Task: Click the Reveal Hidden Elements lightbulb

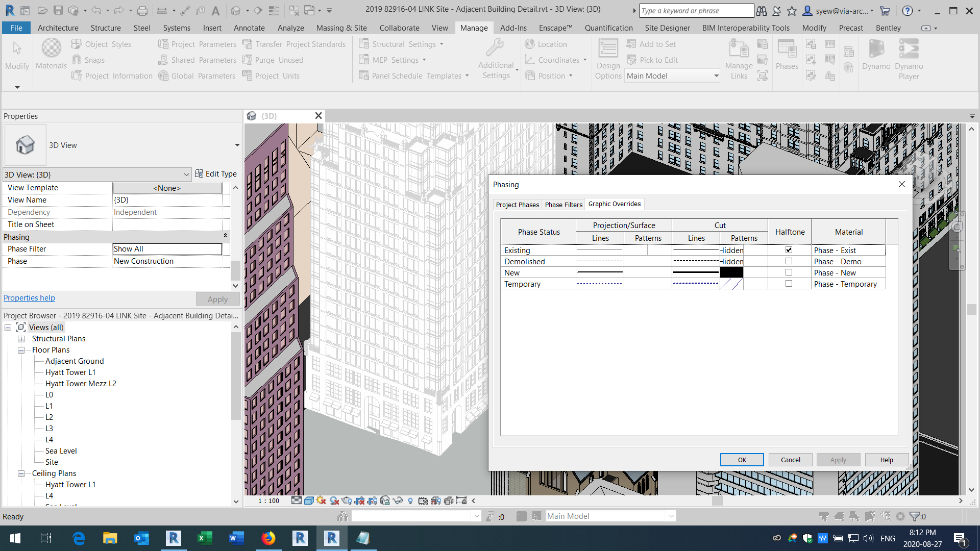Action: click(x=410, y=500)
